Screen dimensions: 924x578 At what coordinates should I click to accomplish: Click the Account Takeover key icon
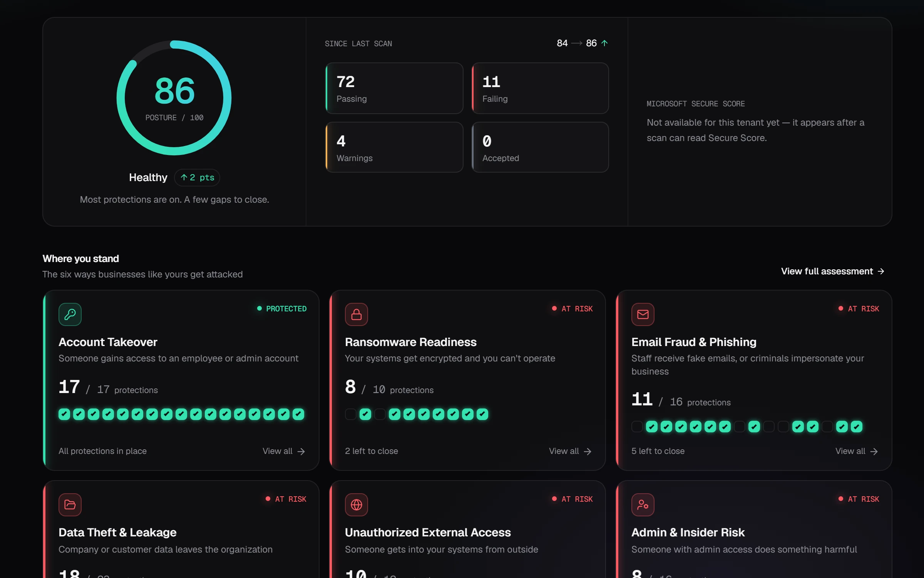(x=70, y=314)
